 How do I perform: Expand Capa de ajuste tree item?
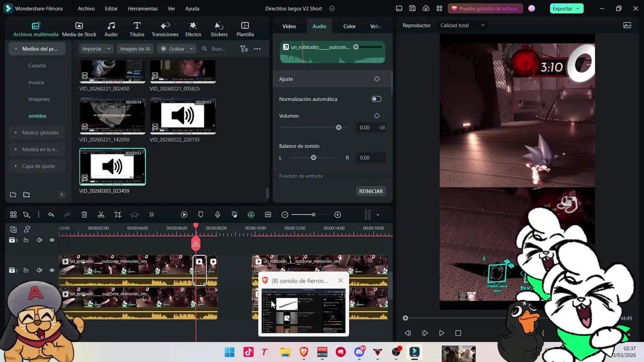click(16, 166)
